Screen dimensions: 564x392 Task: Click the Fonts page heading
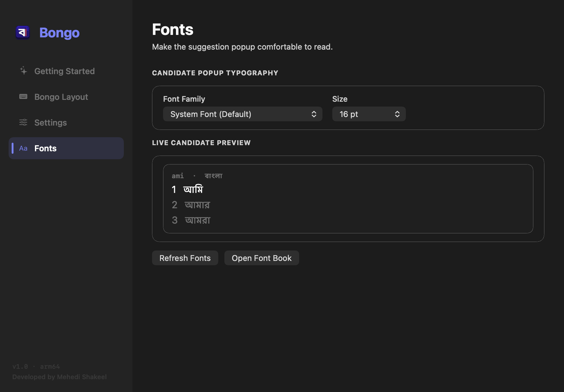(173, 29)
